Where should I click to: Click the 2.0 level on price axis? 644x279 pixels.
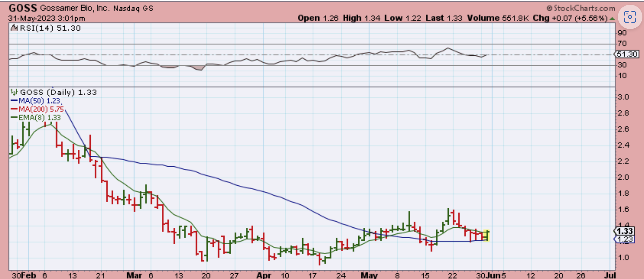623,177
